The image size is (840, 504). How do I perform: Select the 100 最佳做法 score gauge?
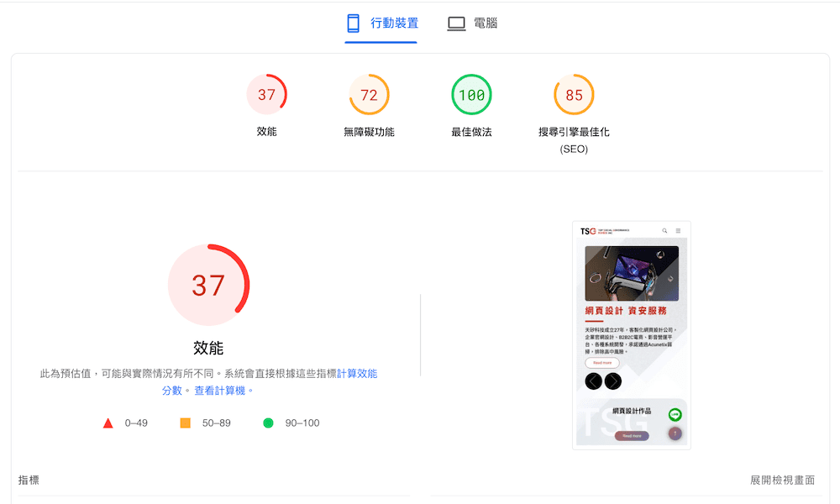pos(471,94)
